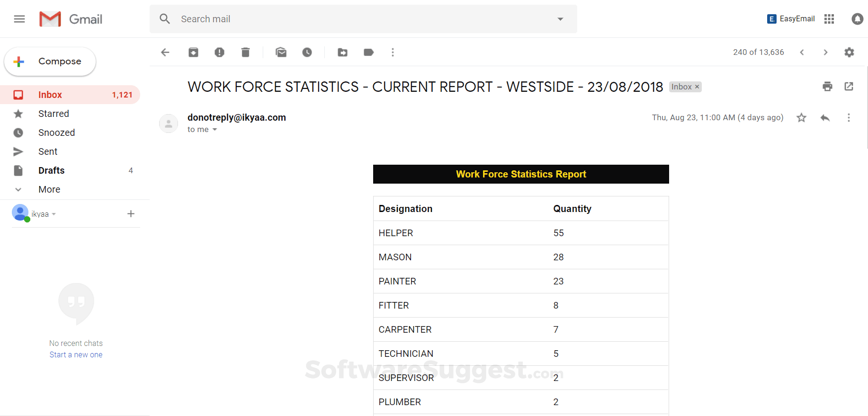868x416 pixels.
Task: Delete the email with trash icon
Action: pyautogui.click(x=245, y=52)
